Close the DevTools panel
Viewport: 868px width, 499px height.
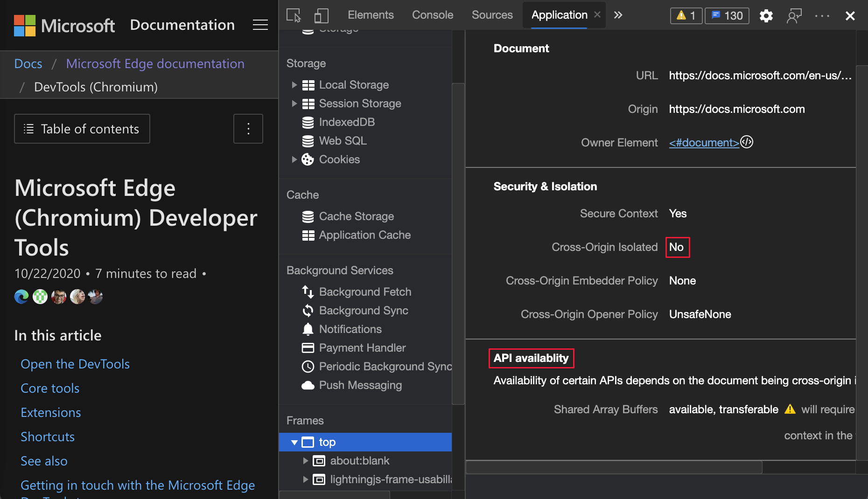850,16
